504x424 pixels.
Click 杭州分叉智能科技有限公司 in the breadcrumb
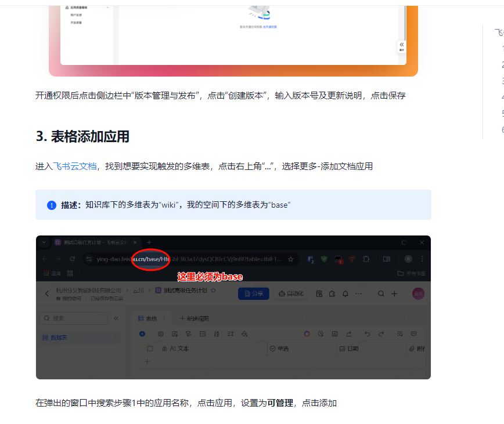(x=88, y=291)
